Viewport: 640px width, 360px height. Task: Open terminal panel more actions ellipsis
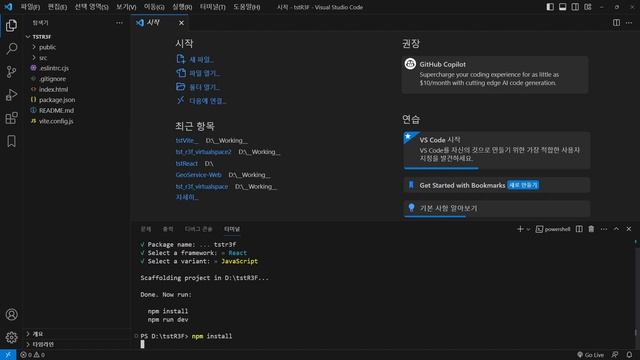(604, 229)
